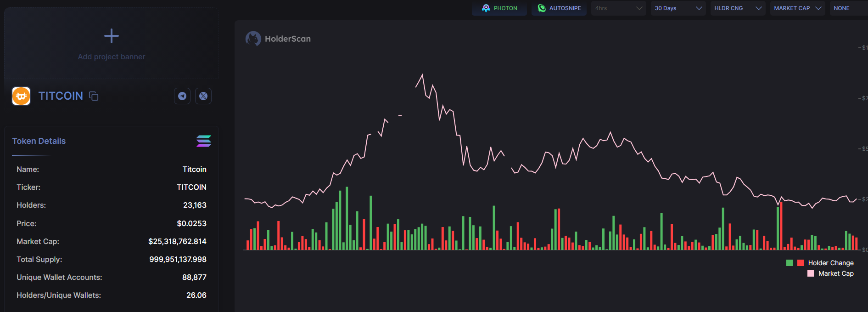Open the MARKET CAP dropdown

(798, 8)
